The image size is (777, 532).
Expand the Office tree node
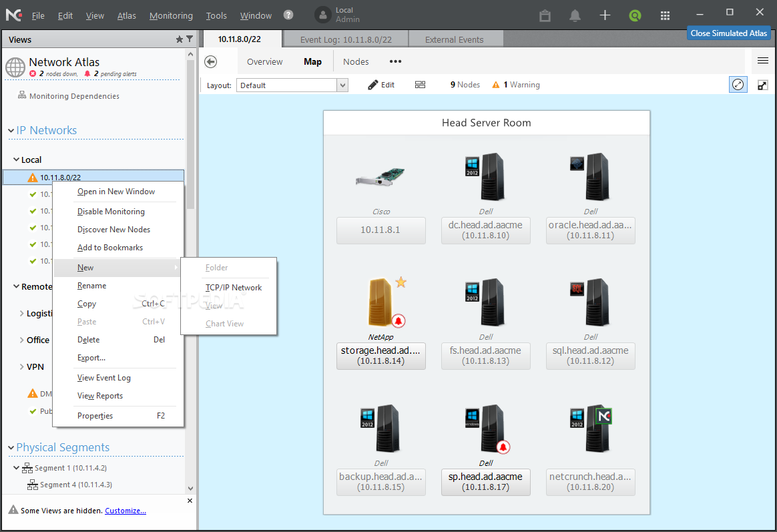(x=22, y=340)
